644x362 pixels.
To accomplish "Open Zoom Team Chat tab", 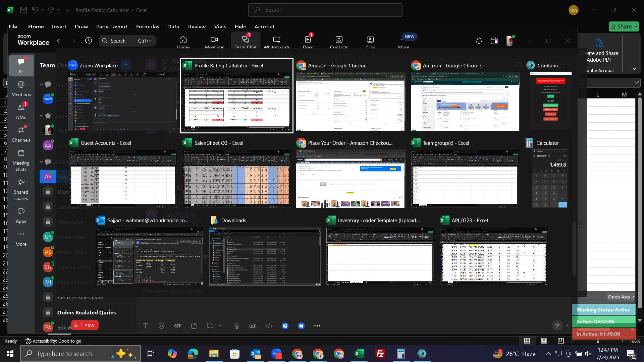I will click(x=246, y=42).
